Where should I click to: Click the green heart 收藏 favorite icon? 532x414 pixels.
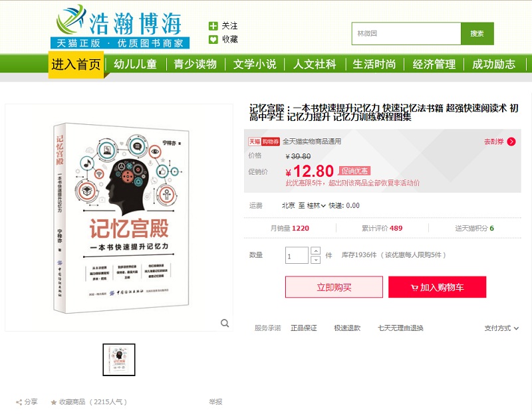[213, 40]
